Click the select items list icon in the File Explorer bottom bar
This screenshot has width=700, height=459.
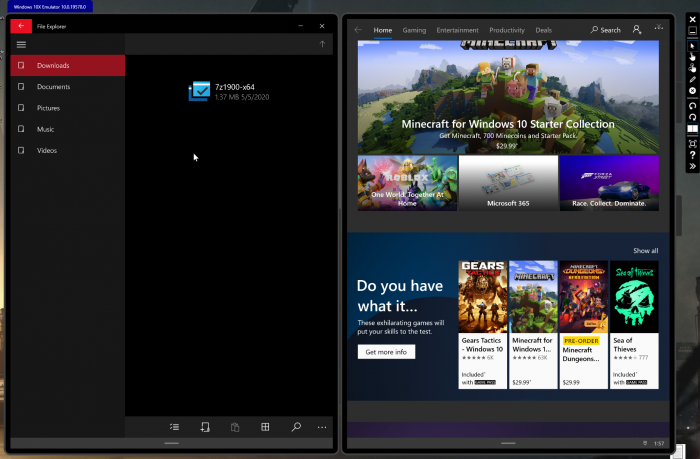point(175,427)
